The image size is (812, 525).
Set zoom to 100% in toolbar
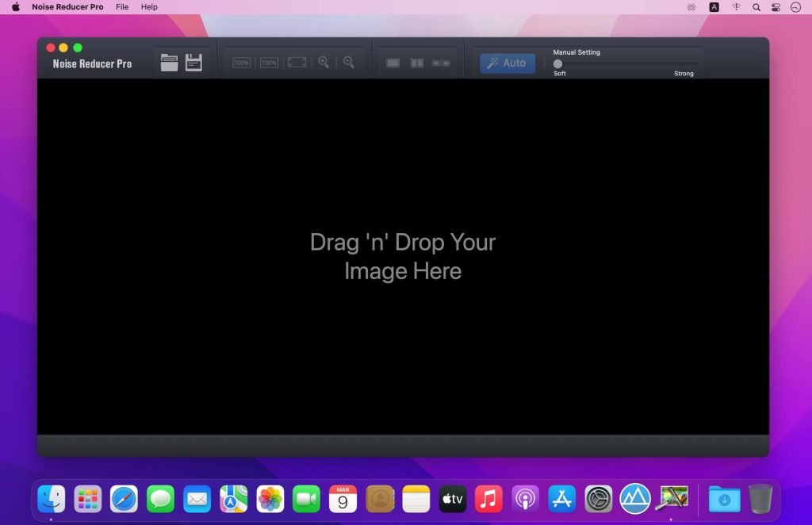coord(269,63)
